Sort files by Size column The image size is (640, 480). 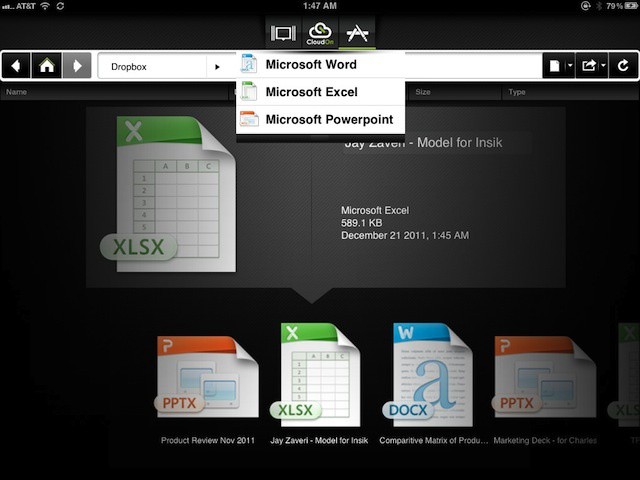pyautogui.click(x=423, y=92)
